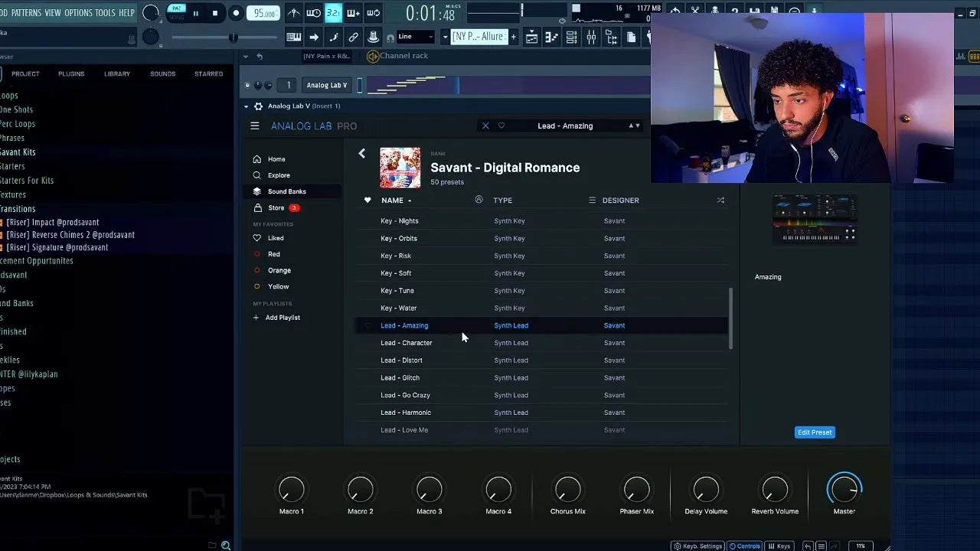This screenshot has width=980, height=551.
Task: Click the Edit Preset button
Action: [x=815, y=432]
